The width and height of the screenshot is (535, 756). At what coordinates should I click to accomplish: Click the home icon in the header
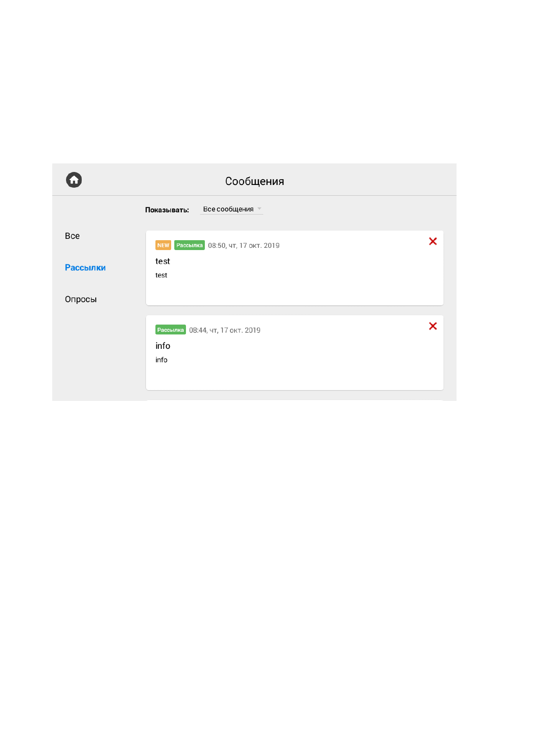pyautogui.click(x=74, y=180)
